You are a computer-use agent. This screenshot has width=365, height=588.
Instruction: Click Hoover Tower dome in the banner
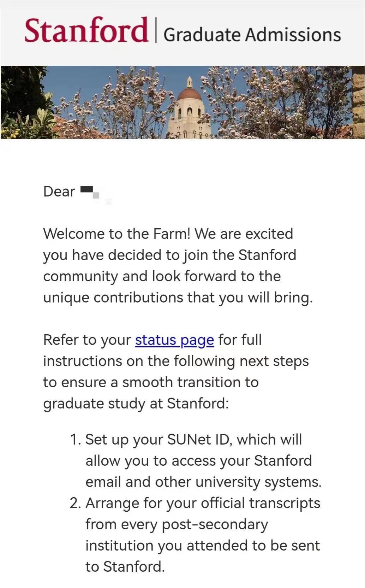pos(190,93)
